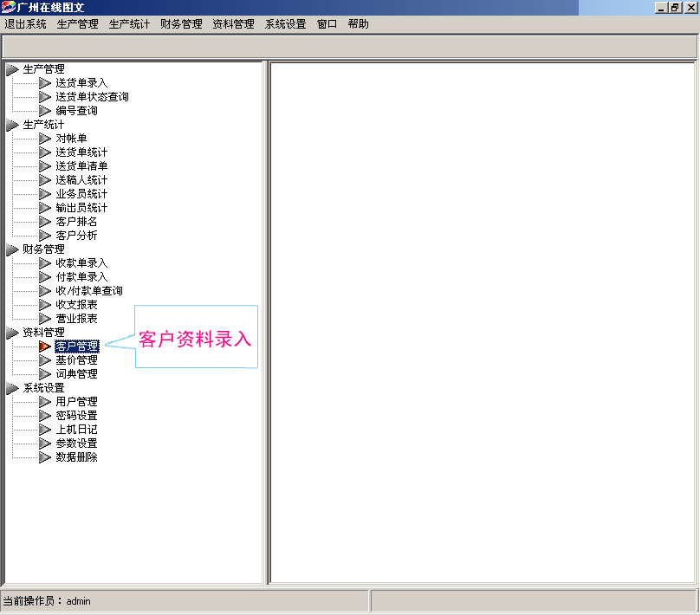Click arrow icon beside 数据删除

(45, 456)
